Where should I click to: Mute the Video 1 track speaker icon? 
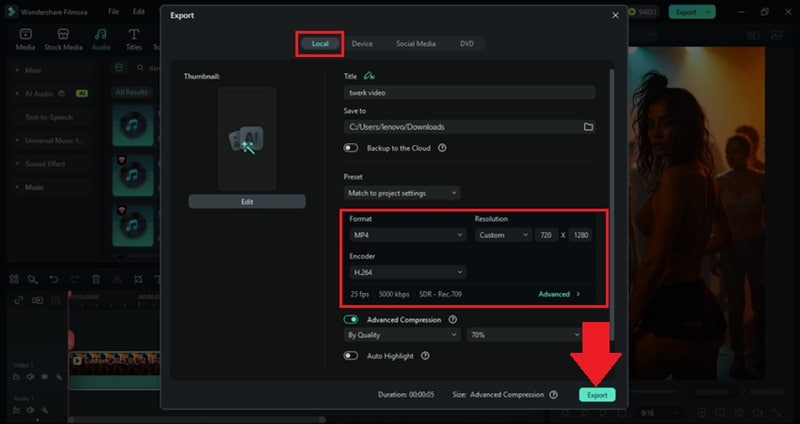(30, 377)
